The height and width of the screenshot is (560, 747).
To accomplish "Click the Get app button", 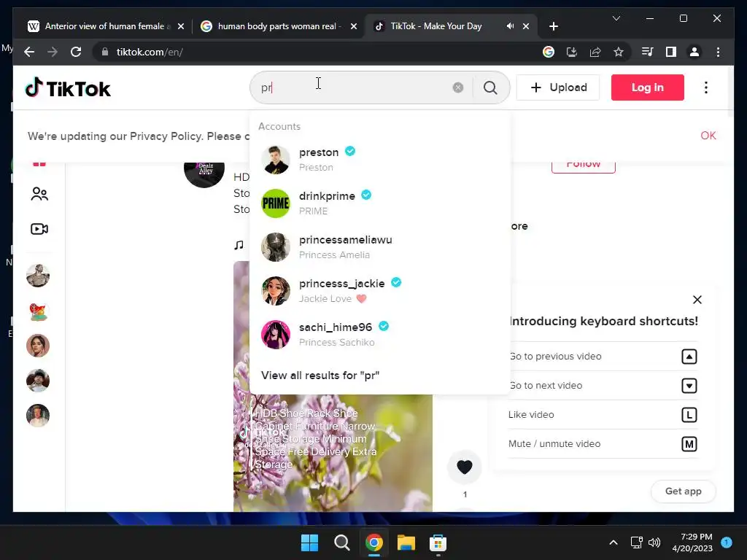I will (683, 491).
